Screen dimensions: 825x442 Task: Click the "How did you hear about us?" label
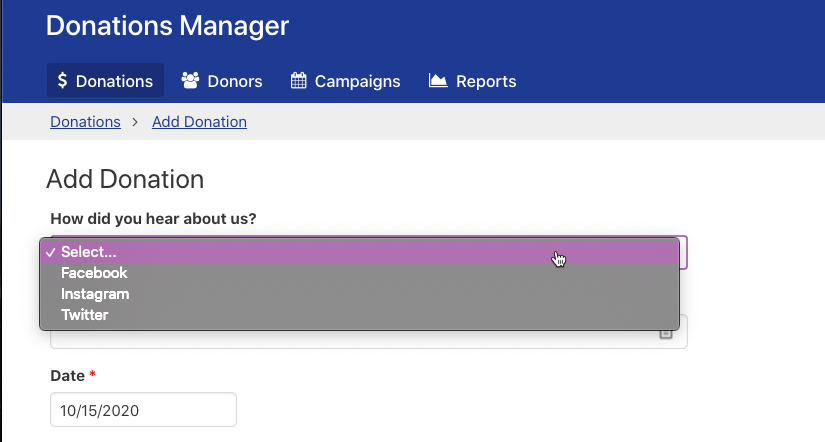pos(153,218)
